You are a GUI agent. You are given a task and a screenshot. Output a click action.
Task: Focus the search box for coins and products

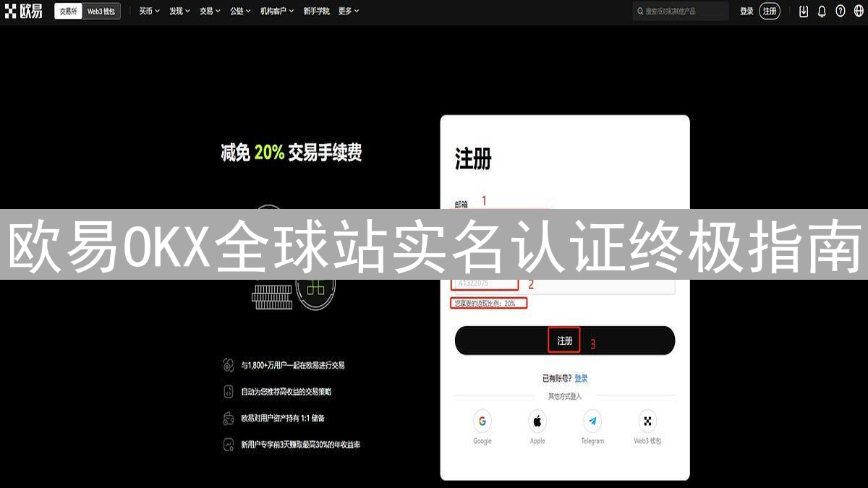click(x=681, y=11)
